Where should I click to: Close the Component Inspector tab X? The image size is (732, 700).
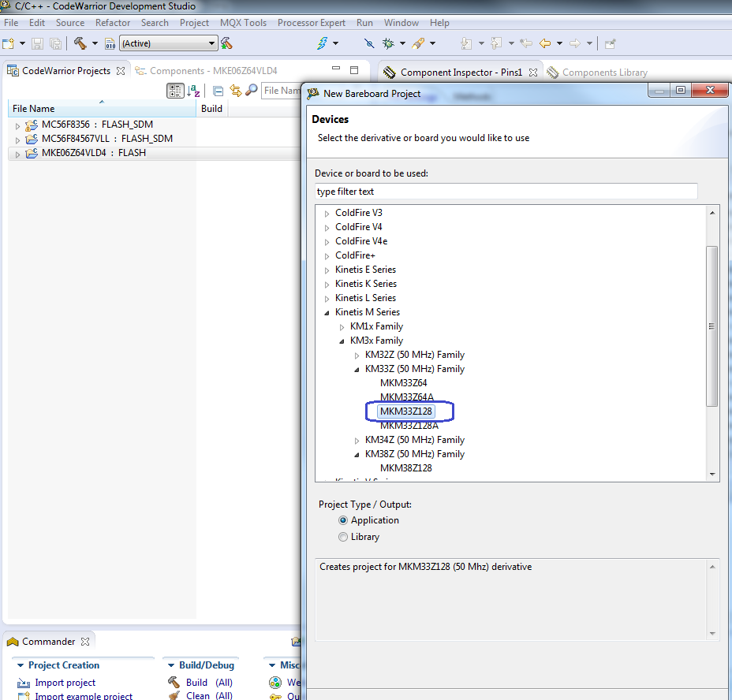point(533,73)
